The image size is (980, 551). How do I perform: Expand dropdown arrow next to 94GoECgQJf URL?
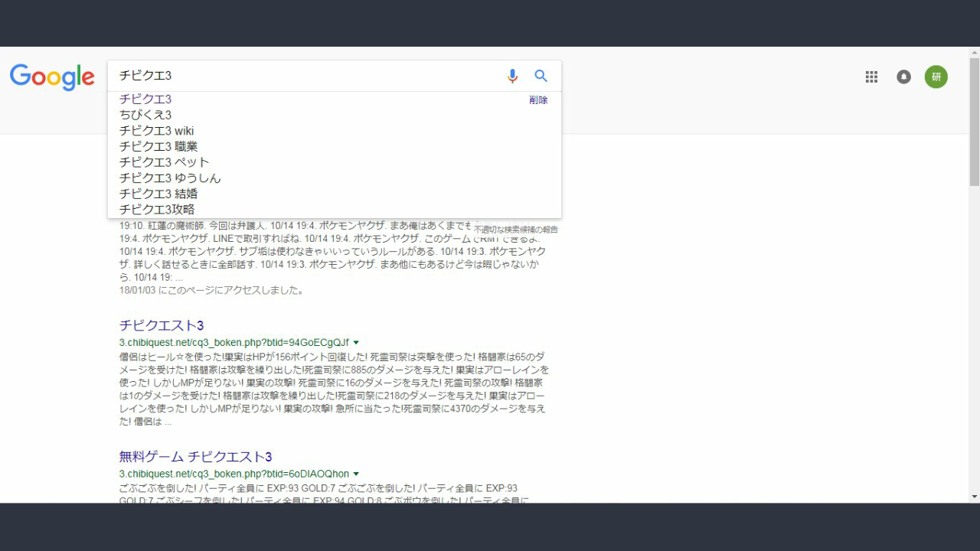pos(356,343)
